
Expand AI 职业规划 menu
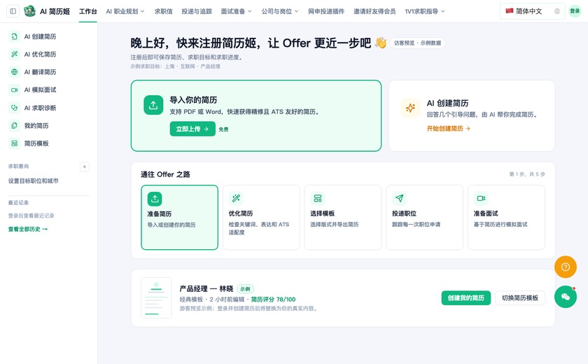tap(125, 11)
